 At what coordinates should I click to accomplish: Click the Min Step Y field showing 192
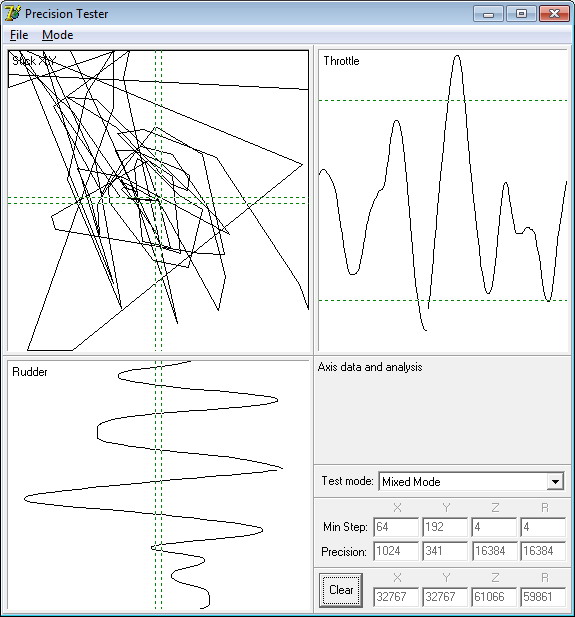pyautogui.click(x=445, y=527)
